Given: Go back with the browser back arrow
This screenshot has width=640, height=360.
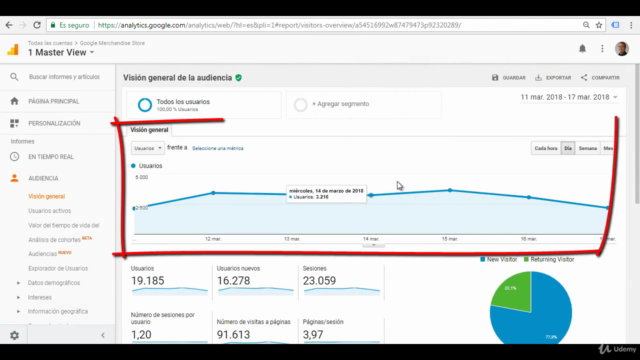Looking at the screenshot, I should 9,25.
